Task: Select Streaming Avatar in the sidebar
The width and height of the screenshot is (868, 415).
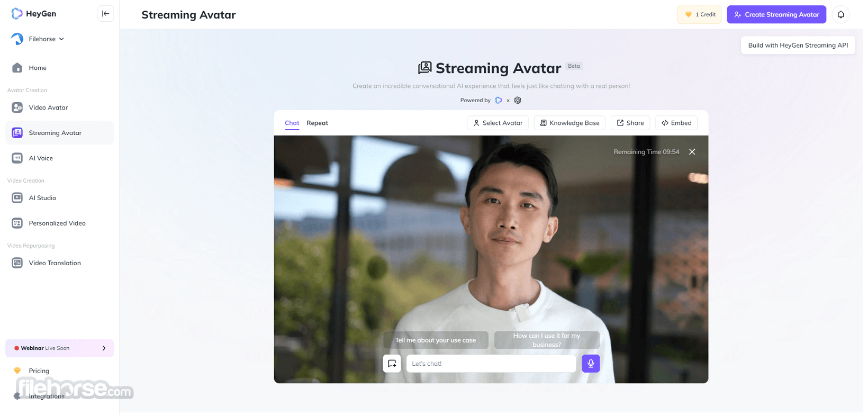Action: [x=59, y=133]
